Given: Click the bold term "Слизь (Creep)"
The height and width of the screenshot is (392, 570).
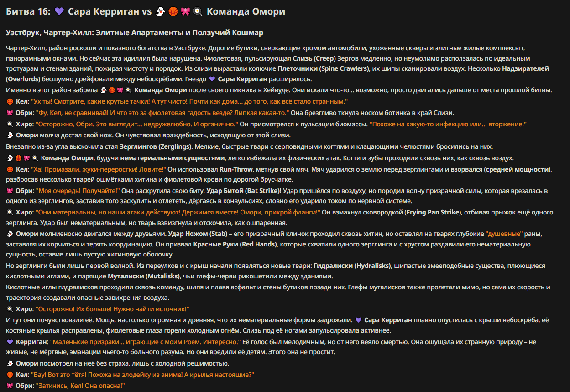Looking at the screenshot, I should pos(314,59).
